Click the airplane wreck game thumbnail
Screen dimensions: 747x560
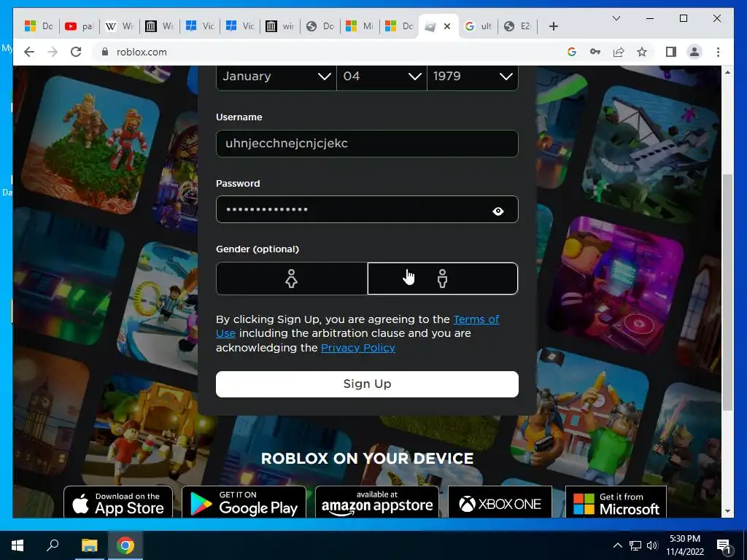[x=651, y=155]
